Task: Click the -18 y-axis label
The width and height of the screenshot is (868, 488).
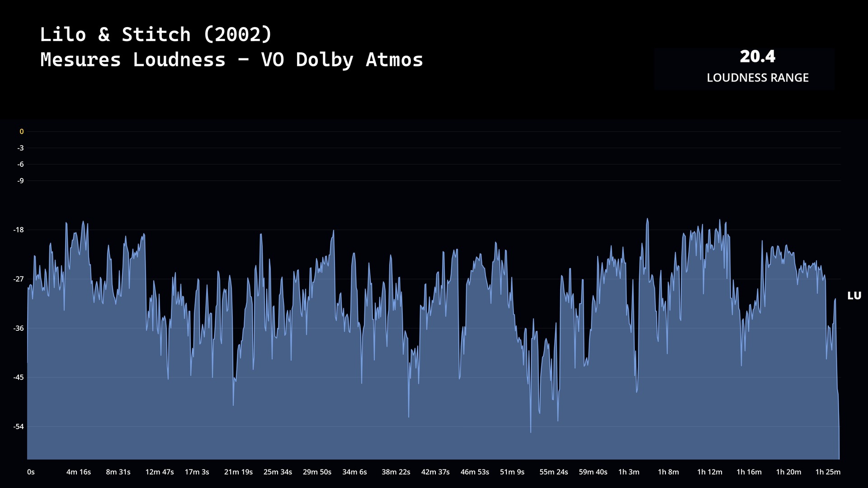Action: tap(19, 230)
